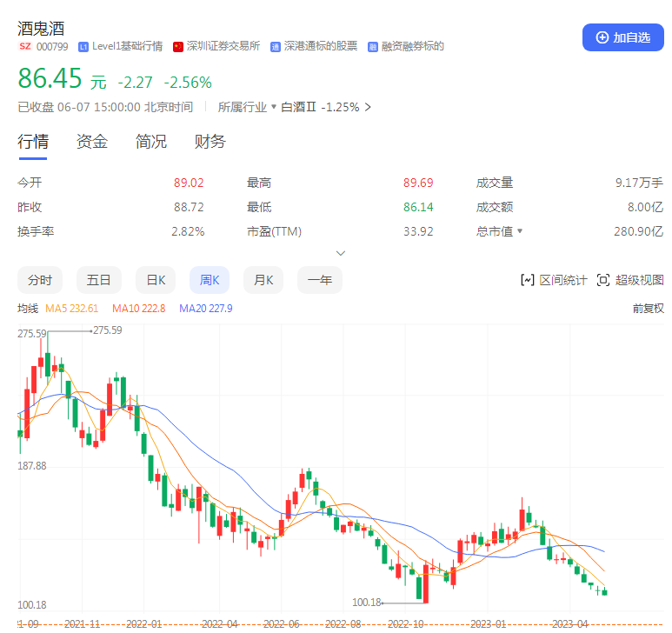Click the 超级视图 fullscreen icon
Image resolution: width=672 pixels, height=633 pixels.
(603, 280)
